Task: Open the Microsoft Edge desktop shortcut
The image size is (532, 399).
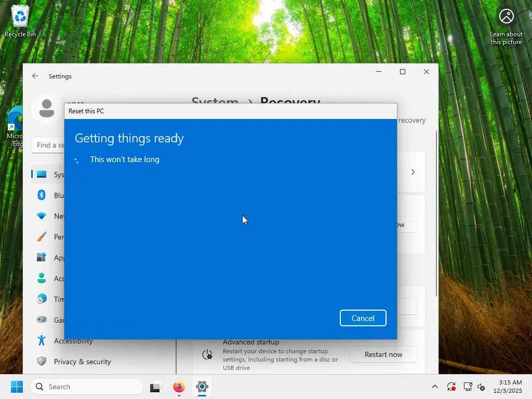Action: point(15,126)
